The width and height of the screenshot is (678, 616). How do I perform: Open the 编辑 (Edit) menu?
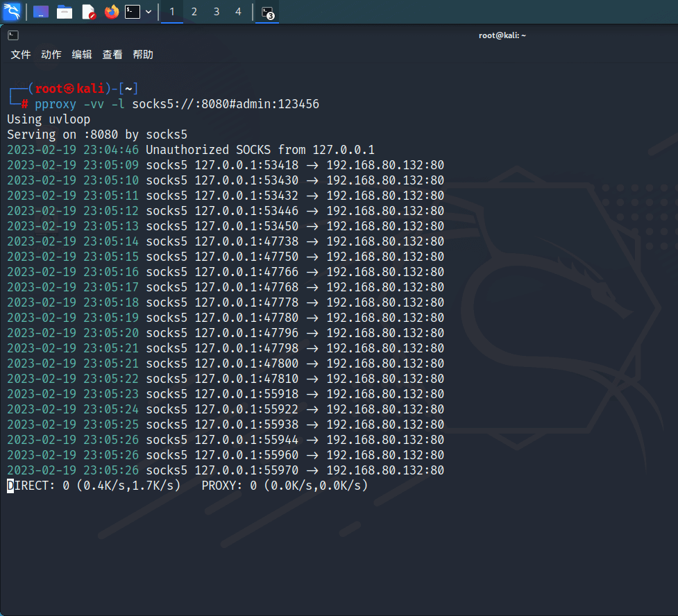tap(82, 55)
